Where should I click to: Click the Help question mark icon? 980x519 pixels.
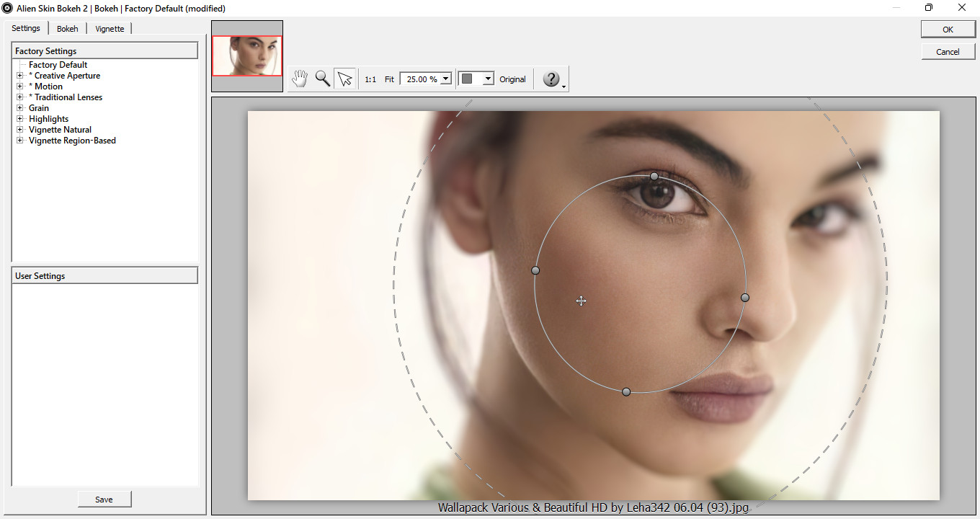point(551,79)
